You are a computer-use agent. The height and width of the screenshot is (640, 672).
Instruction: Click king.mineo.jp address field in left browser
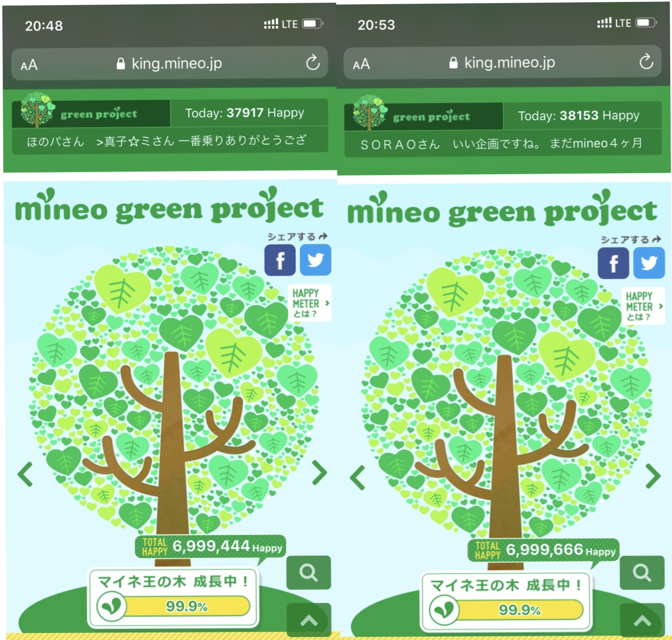coord(170,63)
